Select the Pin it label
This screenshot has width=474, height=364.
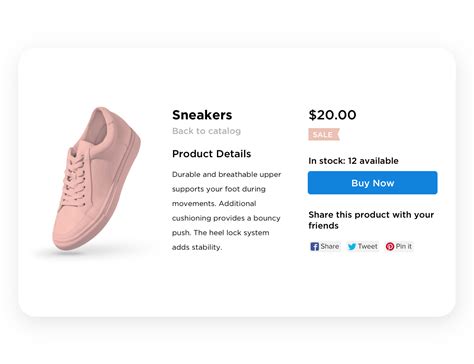404,246
